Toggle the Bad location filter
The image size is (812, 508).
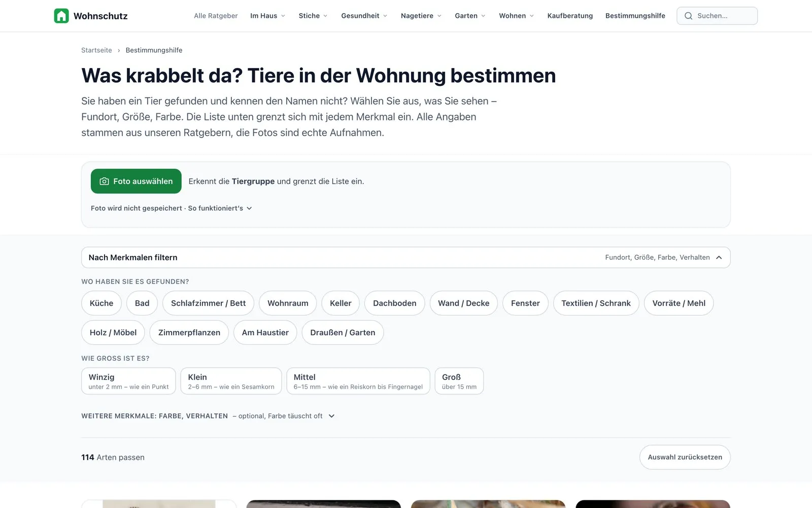142,303
